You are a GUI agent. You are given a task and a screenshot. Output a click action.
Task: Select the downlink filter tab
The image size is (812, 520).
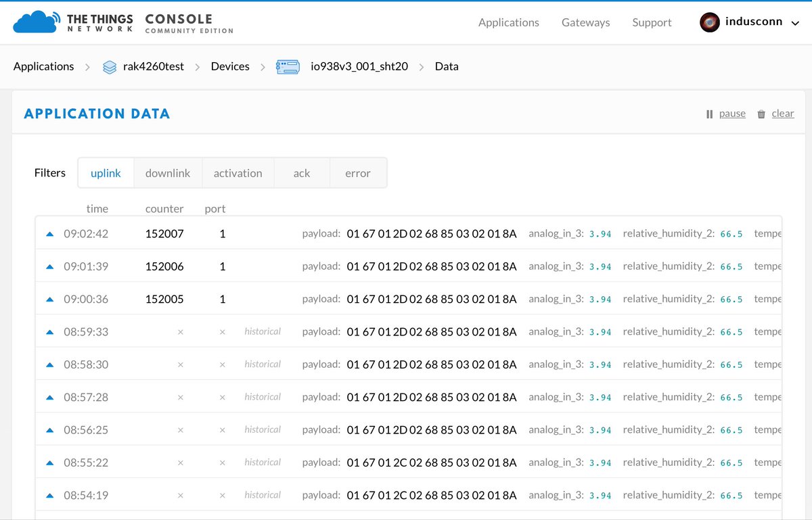coord(168,173)
